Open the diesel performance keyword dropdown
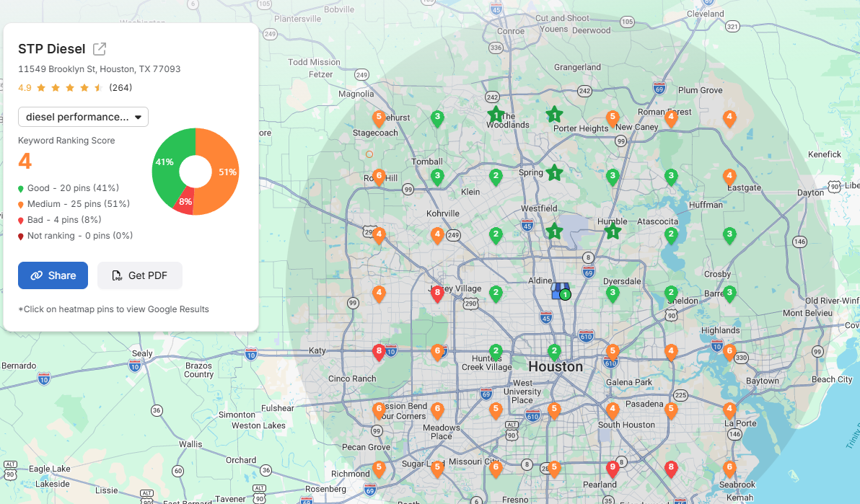The image size is (860, 504). [x=84, y=117]
